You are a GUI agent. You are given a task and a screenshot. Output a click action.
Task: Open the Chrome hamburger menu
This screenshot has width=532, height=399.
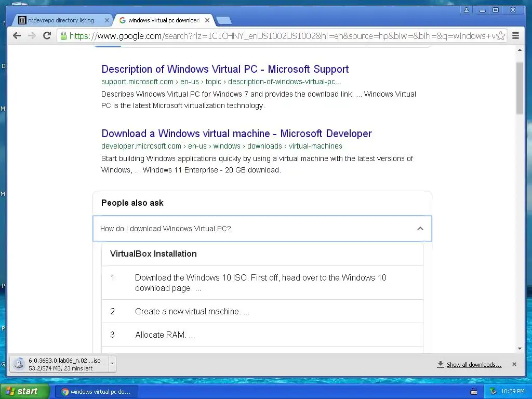(515, 36)
